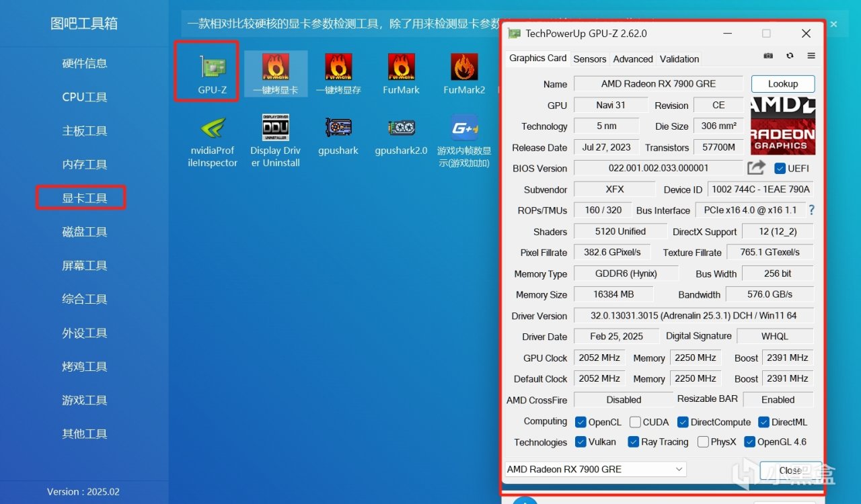Toggle the OpenCL checkbox
This screenshot has width=861, height=504.
point(581,422)
